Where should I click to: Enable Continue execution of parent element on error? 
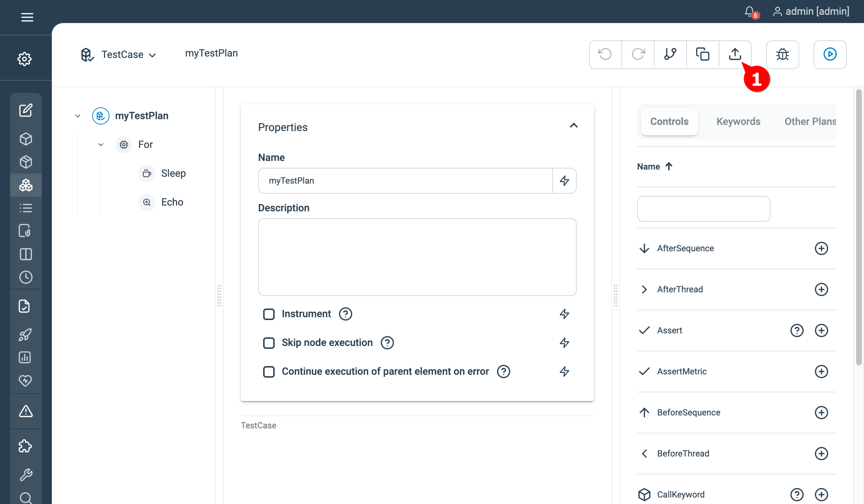(269, 372)
